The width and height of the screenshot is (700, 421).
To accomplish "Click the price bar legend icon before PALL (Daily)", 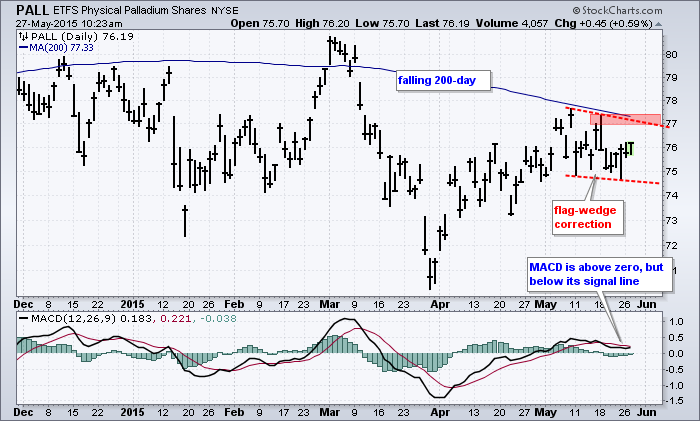I will [x=24, y=36].
